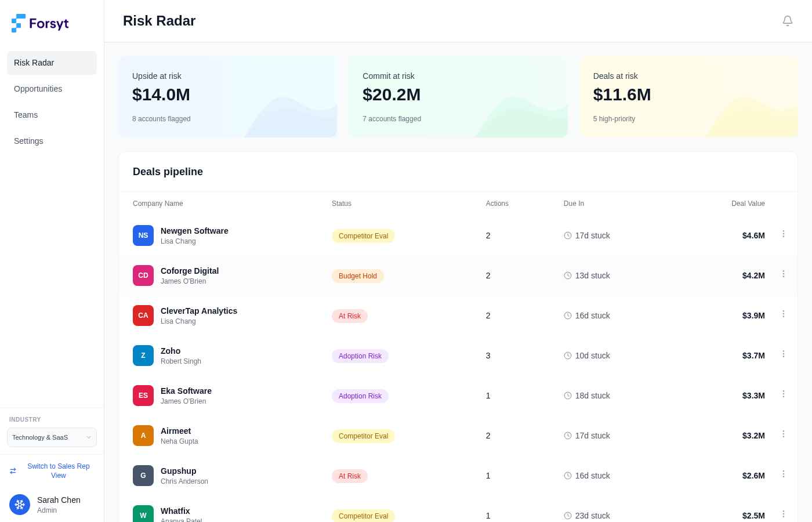Viewport: 812px width, 522px height.
Task: Click the NS avatar for Newgen Software
Action: (143, 235)
